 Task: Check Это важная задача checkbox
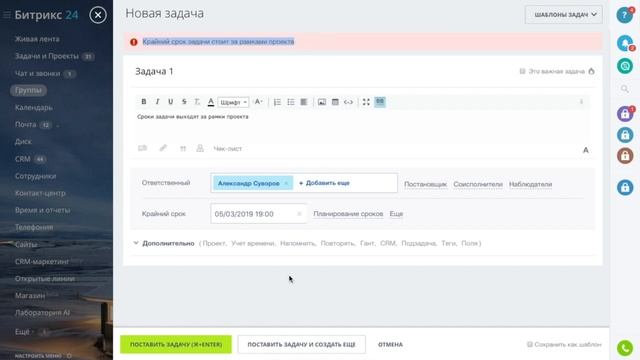click(522, 71)
